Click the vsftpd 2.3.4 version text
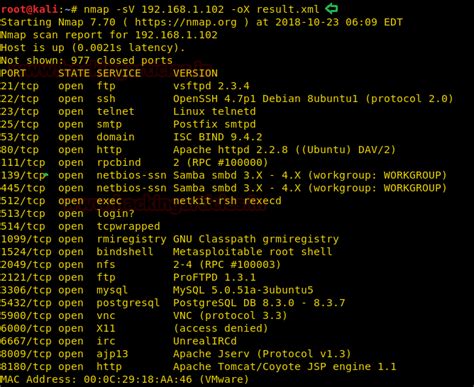The image size is (474, 387). point(211,86)
